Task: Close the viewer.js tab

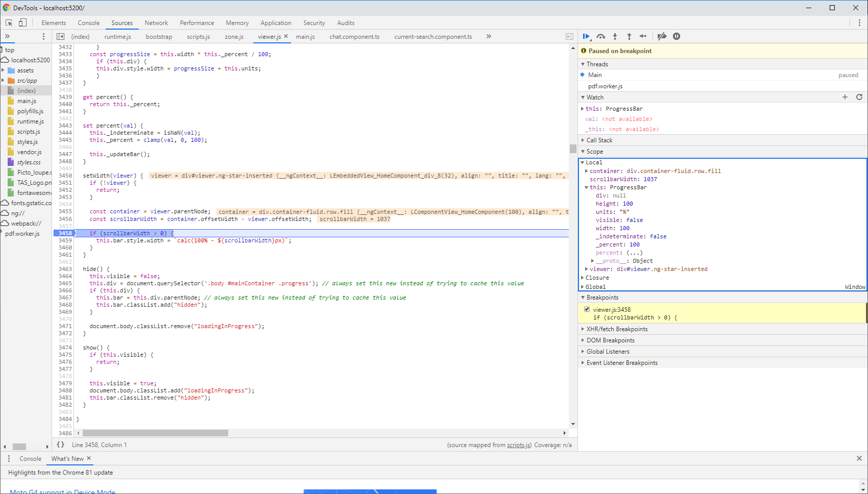Action: (x=286, y=36)
